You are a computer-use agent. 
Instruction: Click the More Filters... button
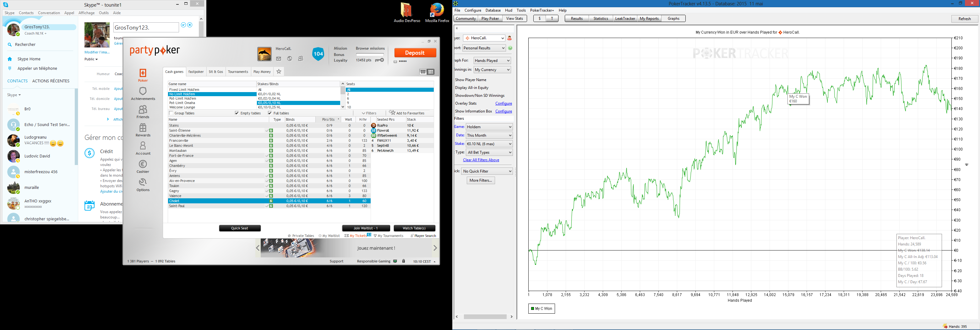(481, 180)
